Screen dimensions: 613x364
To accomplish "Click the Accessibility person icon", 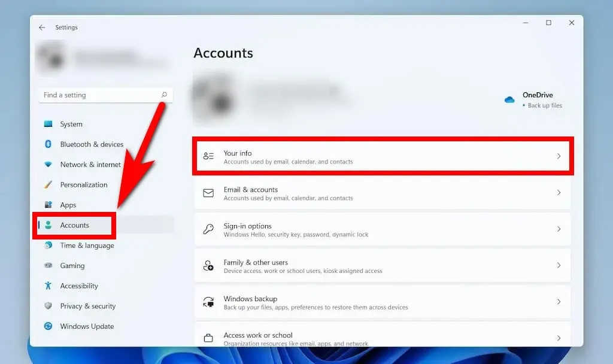I will [x=48, y=286].
